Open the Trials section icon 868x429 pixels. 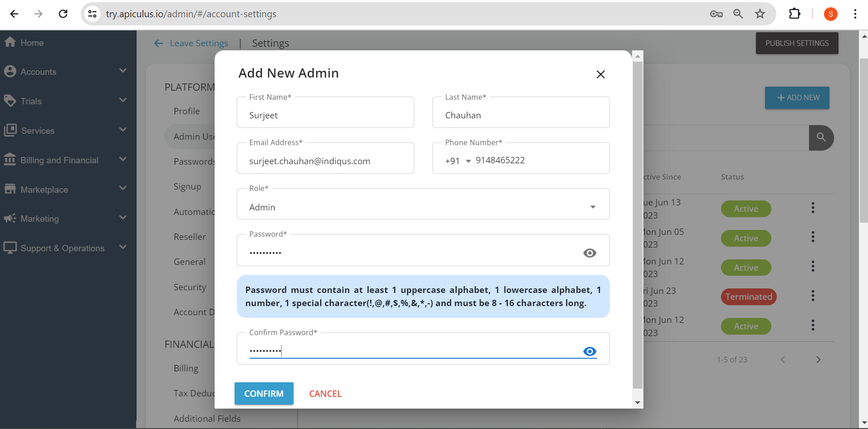(x=10, y=101)
